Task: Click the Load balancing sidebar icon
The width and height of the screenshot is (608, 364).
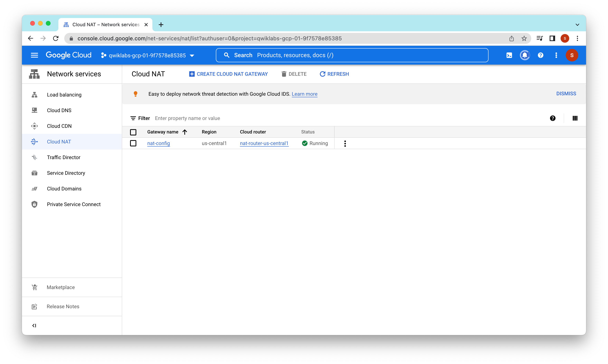Action: [x=35, y=95]
